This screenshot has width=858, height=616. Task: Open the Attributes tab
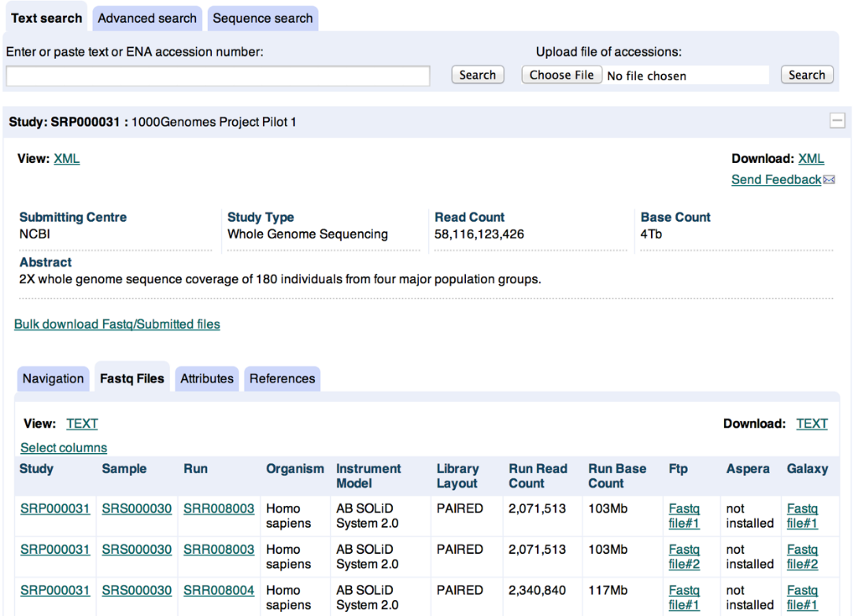point(207,378)
